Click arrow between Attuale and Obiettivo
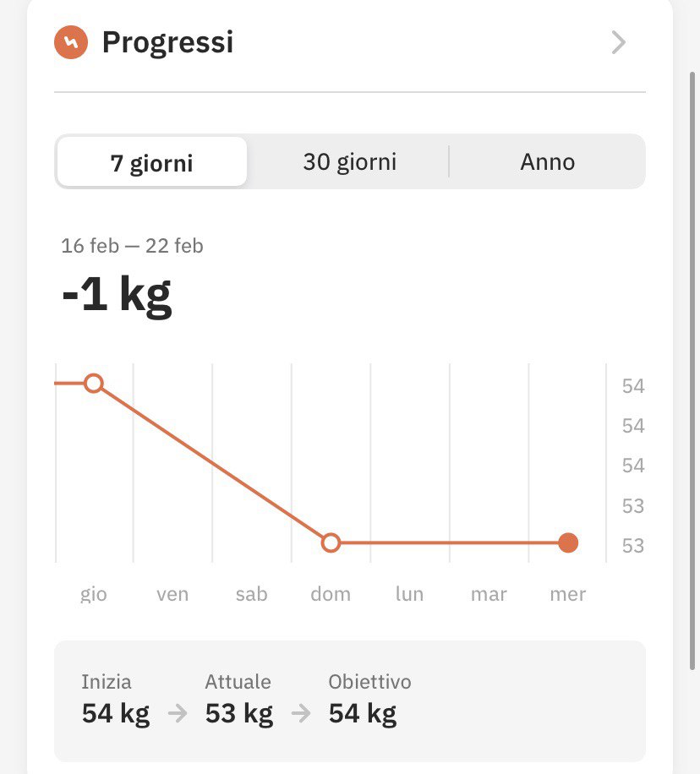Screen dimensions: 700x774 tap(301, 713)
